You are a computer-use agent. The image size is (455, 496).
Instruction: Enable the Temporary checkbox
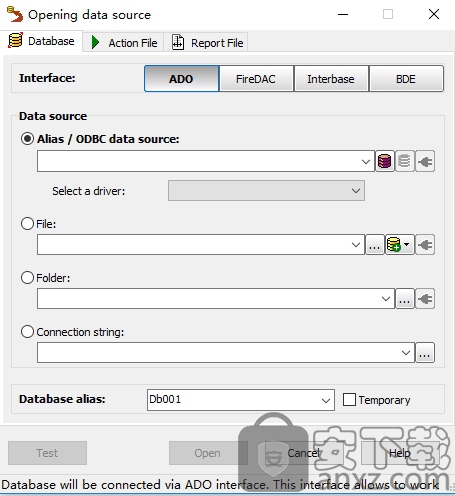click(x=349, y=399)
